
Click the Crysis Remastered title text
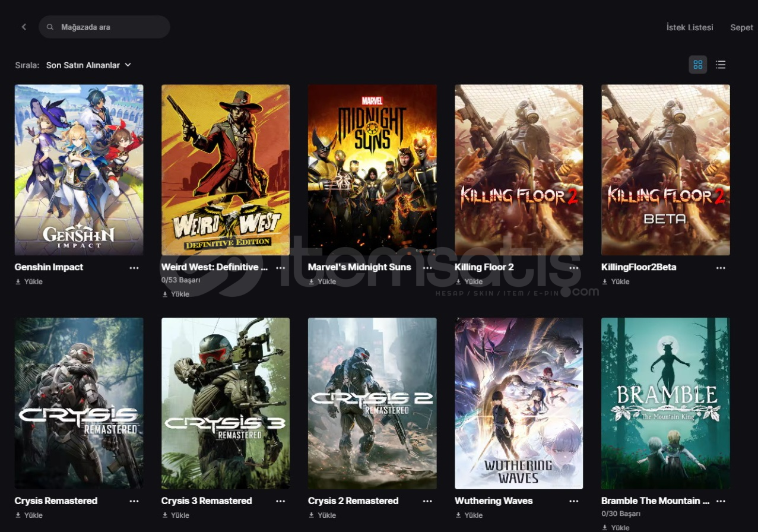[56, 501]
